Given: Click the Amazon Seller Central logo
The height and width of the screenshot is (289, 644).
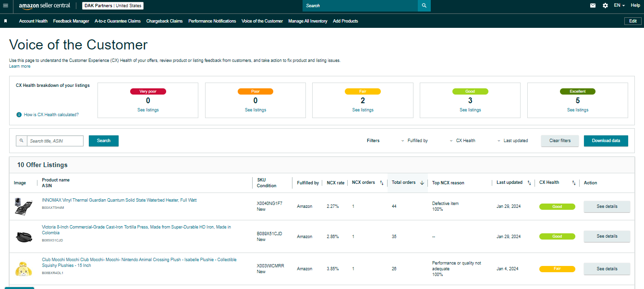Looking at the screenshot, I should (44, 6).
